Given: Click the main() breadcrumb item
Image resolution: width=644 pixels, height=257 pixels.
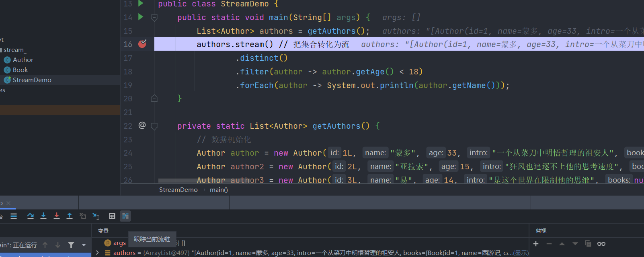Looking at the screenshot, I should pyautogui.click(x=219, y=190).
